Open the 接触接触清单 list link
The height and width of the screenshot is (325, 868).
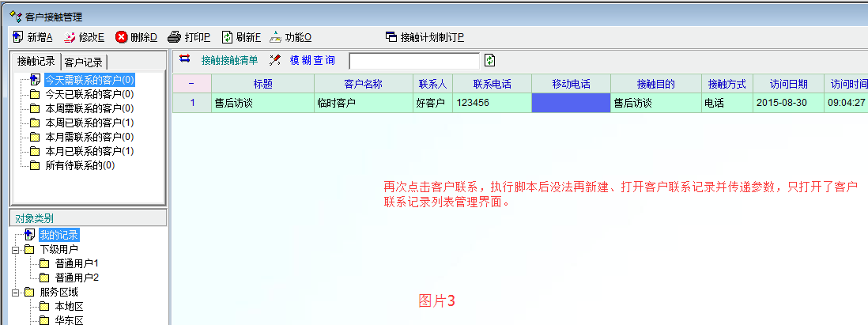coord(229,60)
